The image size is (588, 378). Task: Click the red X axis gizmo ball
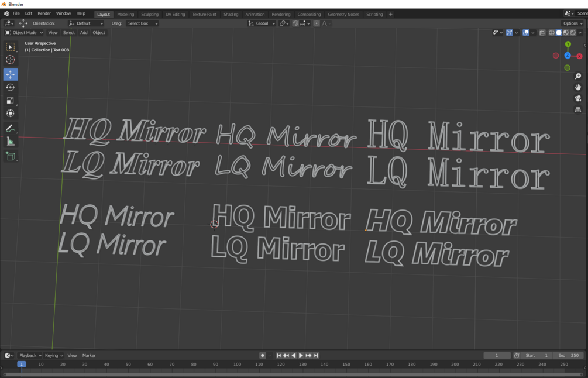pos(579,56)
